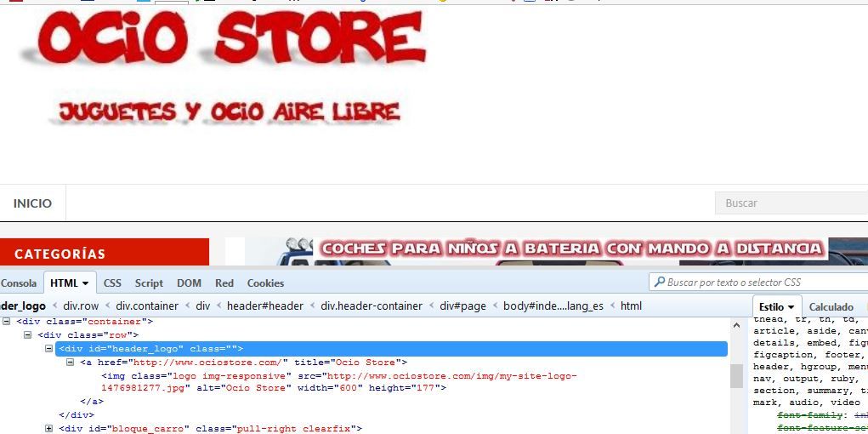Screen dimensions: 868x434
Task: Click the up arrow of HTML panel scrollbar
Action: pos(736,326)
